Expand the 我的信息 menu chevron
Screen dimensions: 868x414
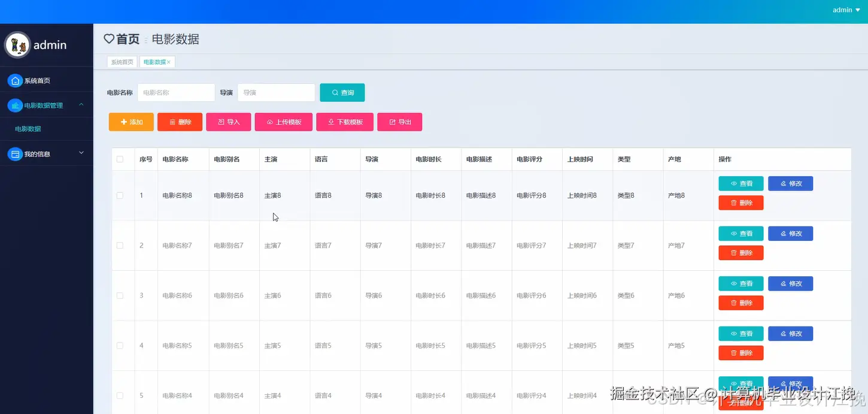pyautogui.click(x=81, y=153)
